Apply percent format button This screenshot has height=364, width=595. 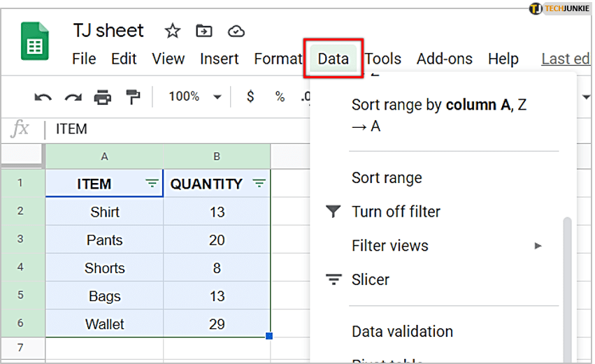coord(280,97)
